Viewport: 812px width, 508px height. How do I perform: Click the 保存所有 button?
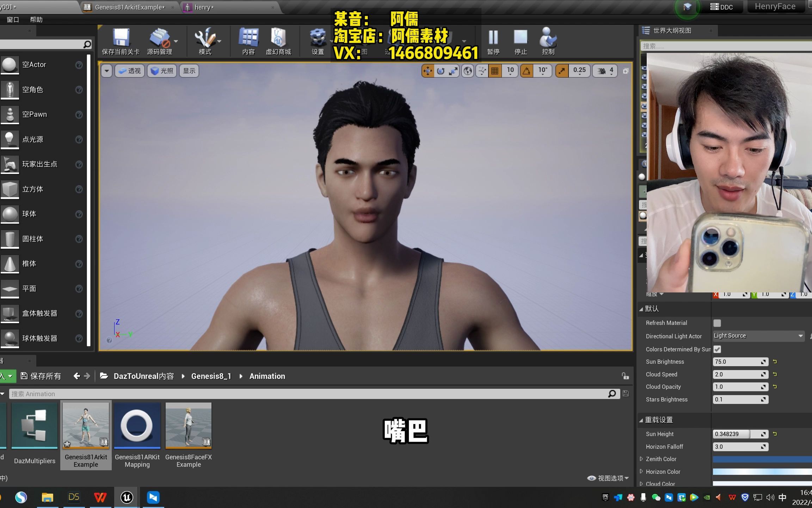tap(41, 376)
